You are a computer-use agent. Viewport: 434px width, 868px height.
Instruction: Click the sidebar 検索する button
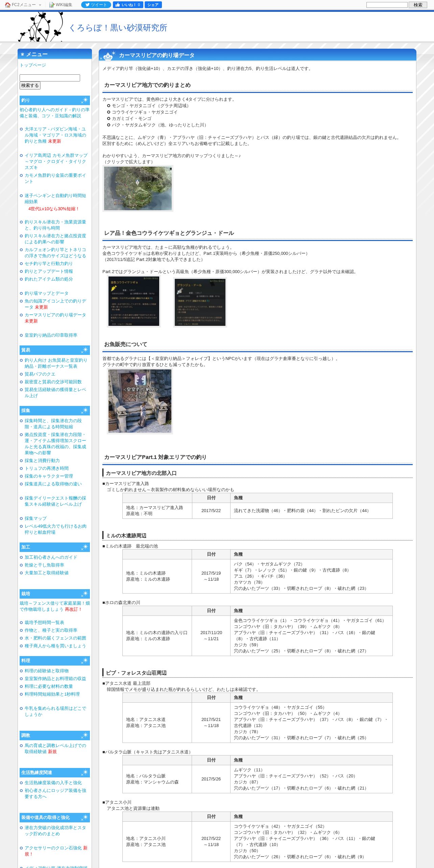point(30,86)
